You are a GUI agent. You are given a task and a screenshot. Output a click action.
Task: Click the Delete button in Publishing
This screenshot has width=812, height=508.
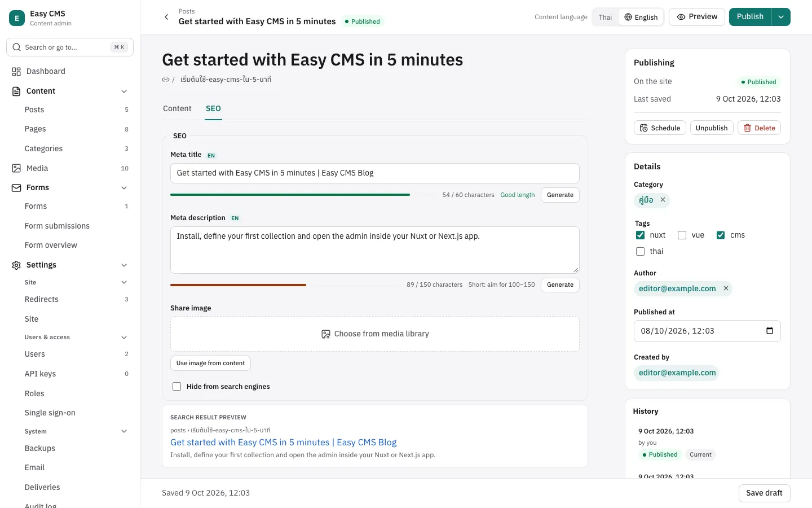(759, 128)
